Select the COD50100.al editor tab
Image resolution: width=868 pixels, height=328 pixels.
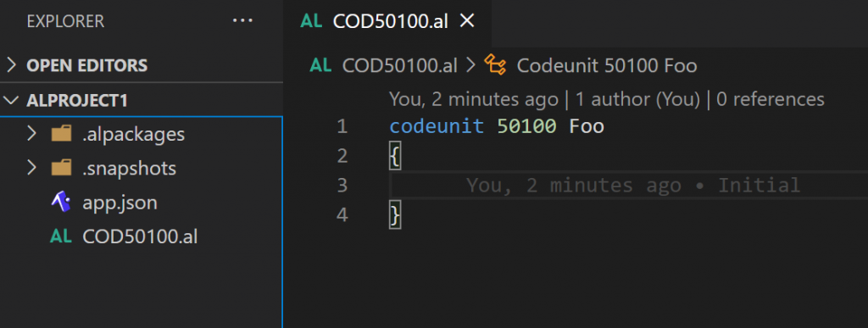(x=387, y=21)
